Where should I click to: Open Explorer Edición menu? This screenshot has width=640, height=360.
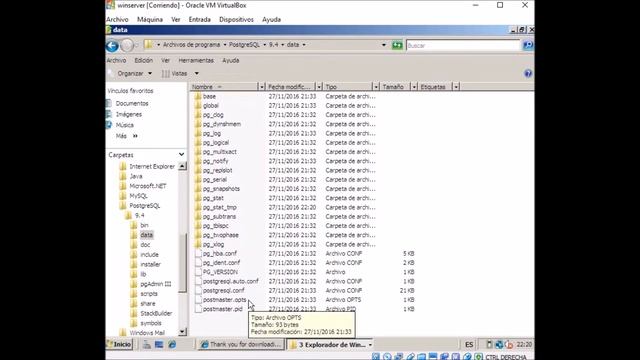click(x=144, y=60)
